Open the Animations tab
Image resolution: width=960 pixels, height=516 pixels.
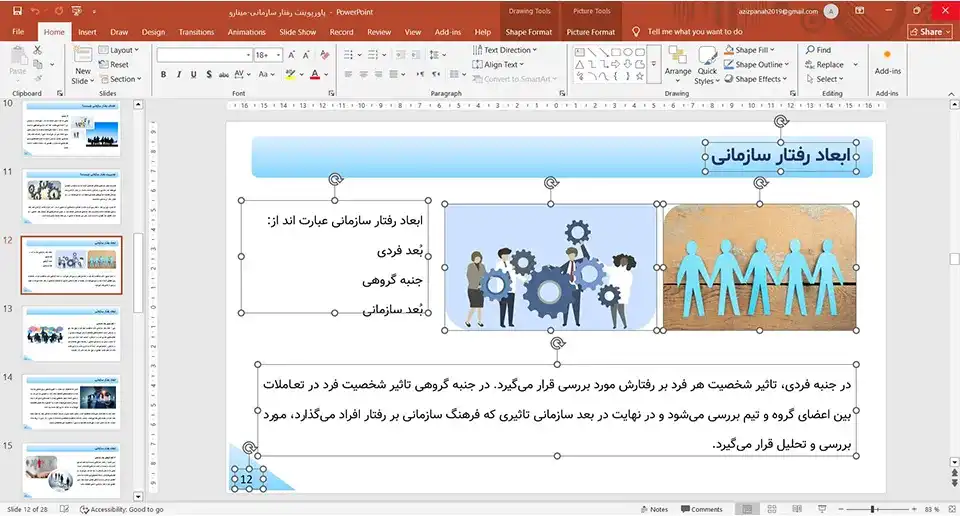tap(246, 32)
